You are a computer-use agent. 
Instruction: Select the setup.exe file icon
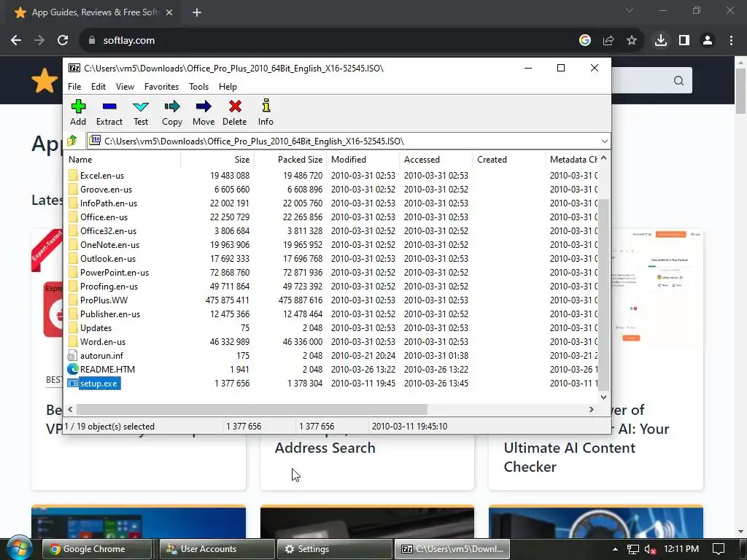click(72, 384)
